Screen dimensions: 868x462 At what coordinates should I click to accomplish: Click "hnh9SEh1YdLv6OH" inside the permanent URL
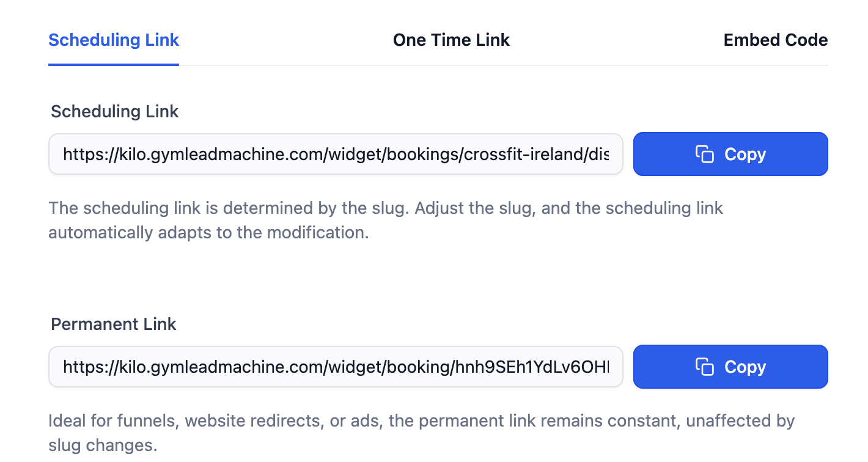point(531,367)
